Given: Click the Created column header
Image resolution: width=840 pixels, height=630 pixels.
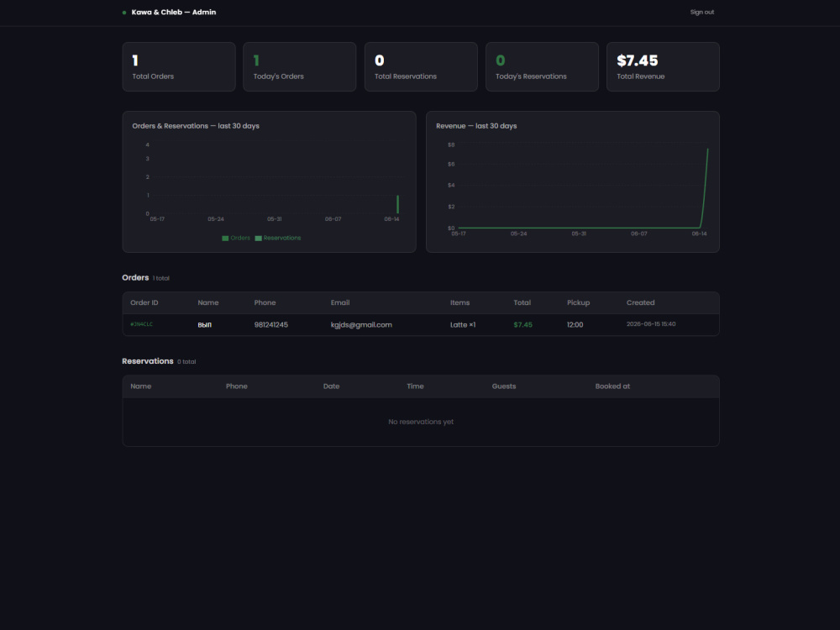Looking at the screenshot, I should point(640,302).
